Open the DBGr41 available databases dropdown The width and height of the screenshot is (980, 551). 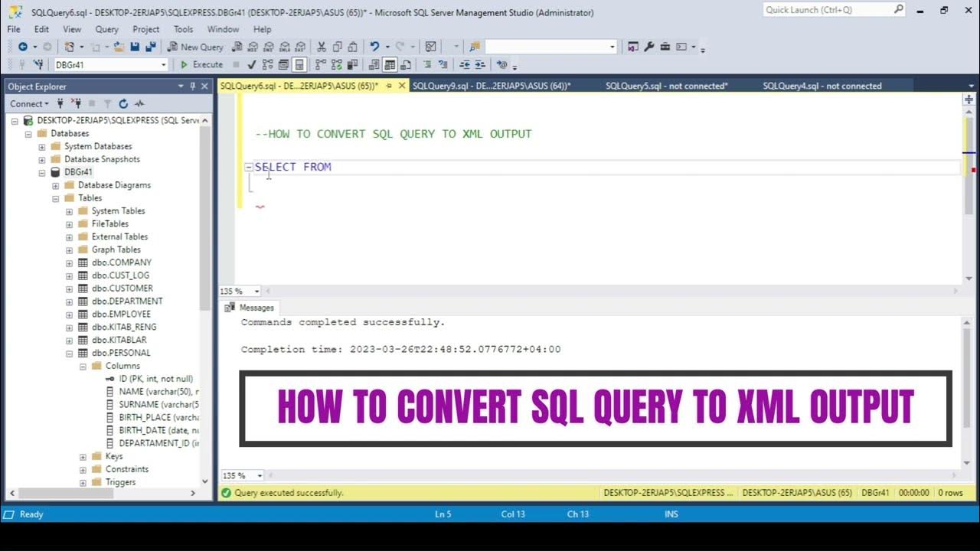(163, 65)
